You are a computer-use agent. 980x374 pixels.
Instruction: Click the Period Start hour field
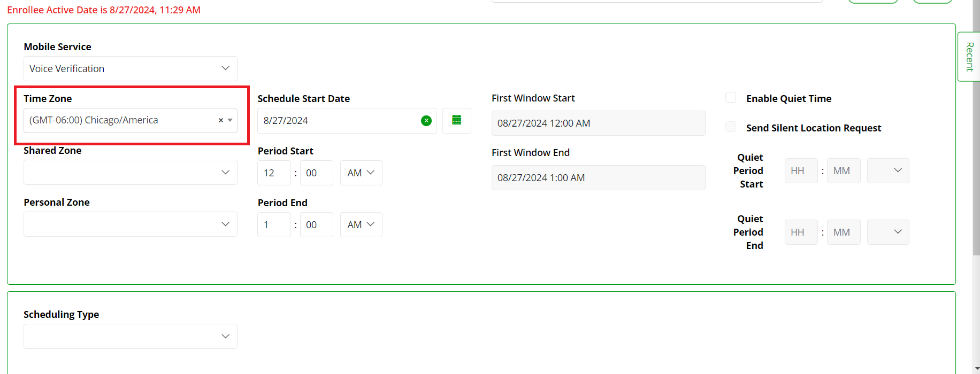coord(274,173)
